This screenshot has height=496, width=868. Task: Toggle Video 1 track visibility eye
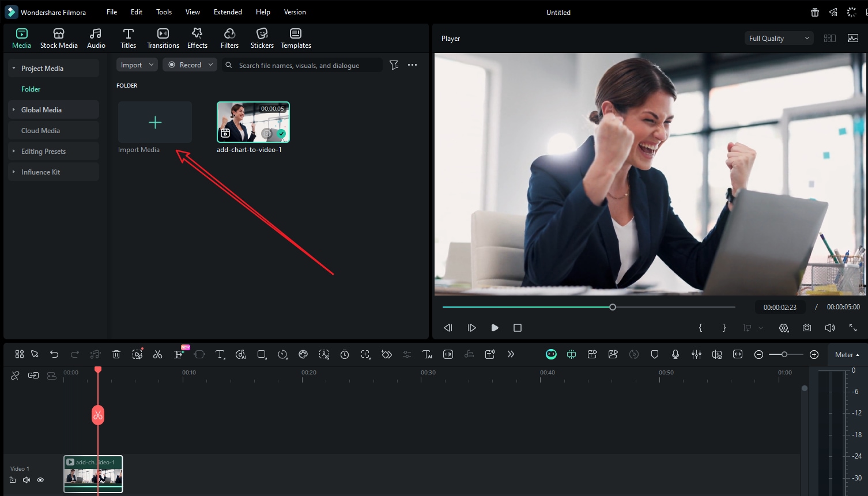[40, 480]
